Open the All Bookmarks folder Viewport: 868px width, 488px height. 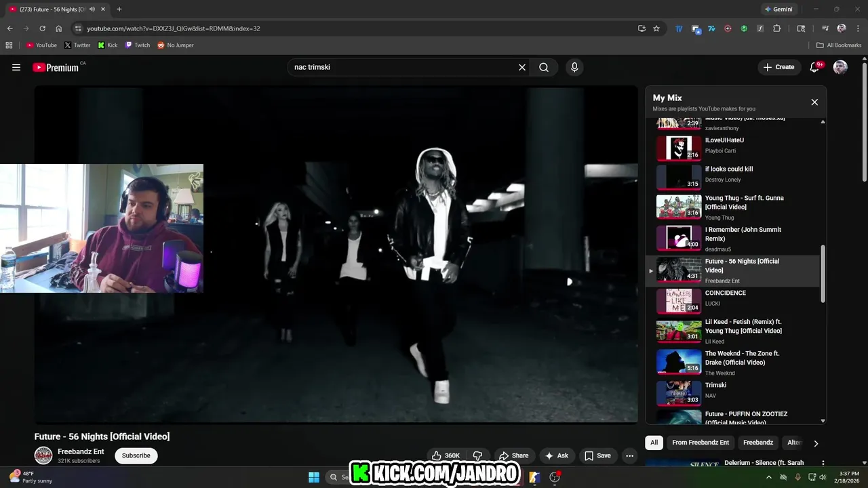click(839, 45)
